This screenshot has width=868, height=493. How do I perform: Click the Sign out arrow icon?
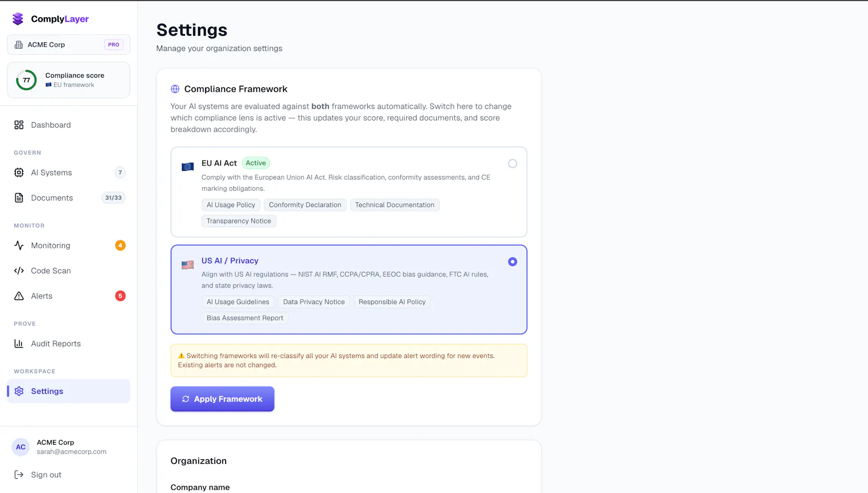[19, 475]
